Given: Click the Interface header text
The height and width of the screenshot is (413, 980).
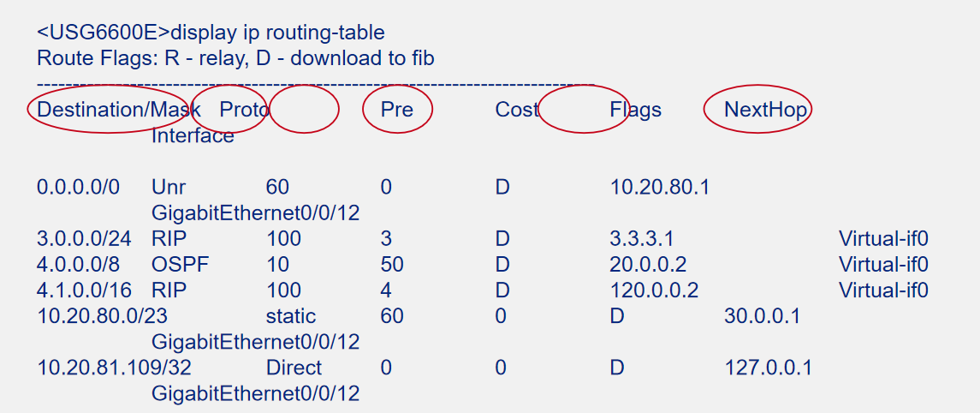Looking at the screenshot, I should 193,135.
